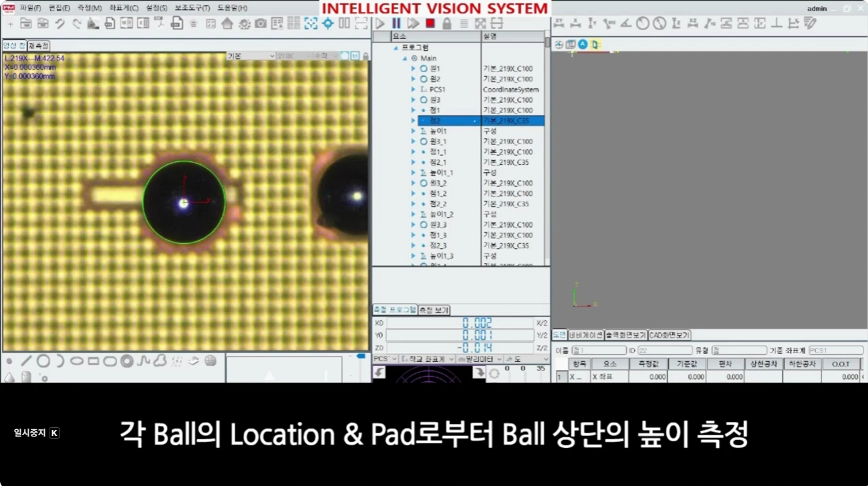Toggle the lock icon beside playback controls
Viewport: 868px width, 486px height.
(446, 23)
